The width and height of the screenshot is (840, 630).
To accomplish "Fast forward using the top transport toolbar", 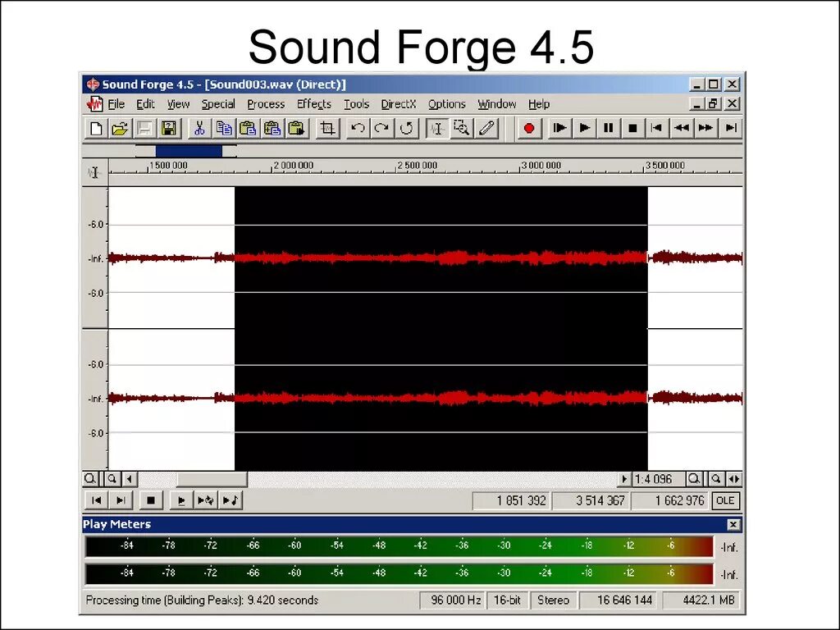I will [x=706, y=129].
